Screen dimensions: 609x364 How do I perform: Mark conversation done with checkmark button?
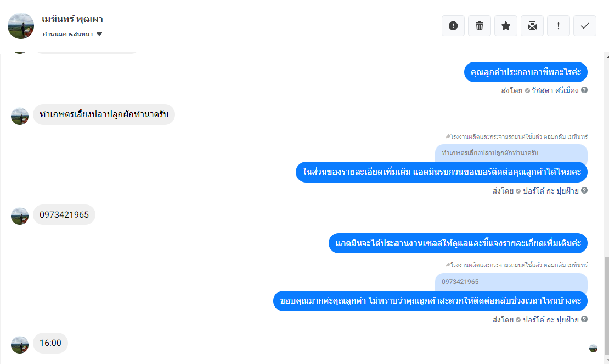click(x=585, y=26)
